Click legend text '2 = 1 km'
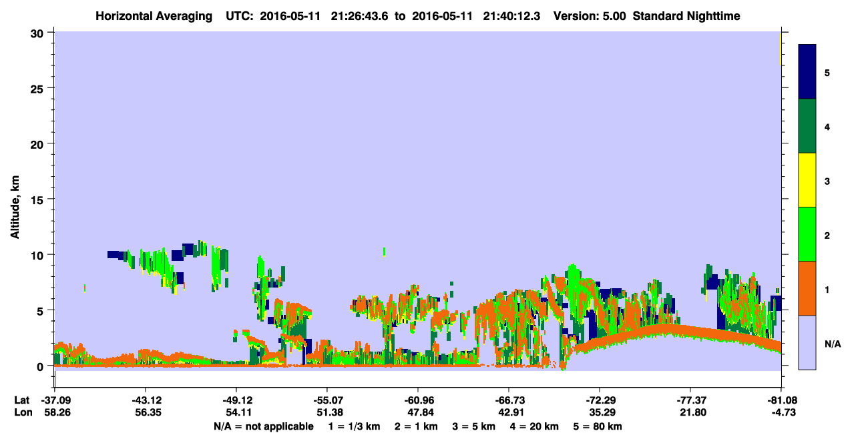Screen dimensions: 868x445 click(417, 426)
